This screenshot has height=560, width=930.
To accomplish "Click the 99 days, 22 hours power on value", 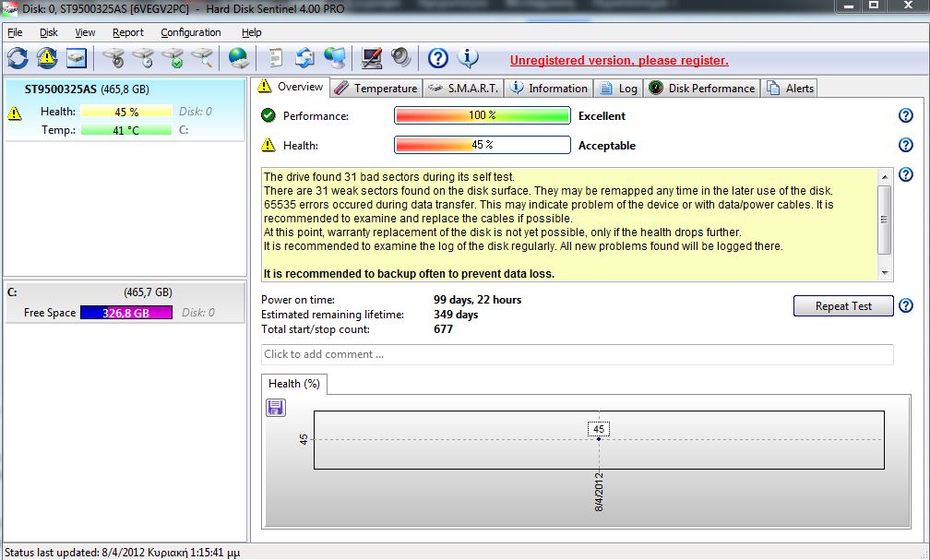I will (x=478, y=300).
